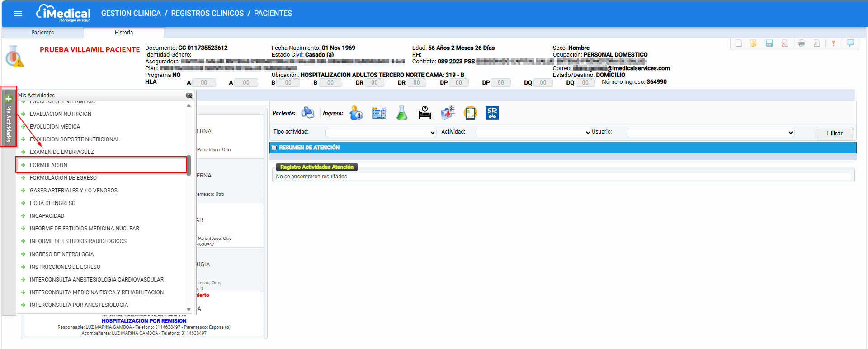Open the hamburger main menu
The height and width of the screenshot is (349, 868).
(x=18, y=14)
